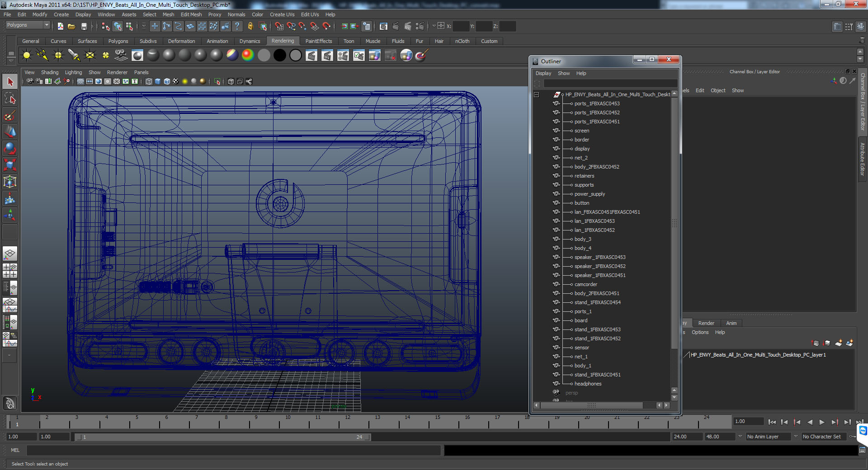
Task: Open the quick layout options arrow in toolbox
Action: coord(9,356)
